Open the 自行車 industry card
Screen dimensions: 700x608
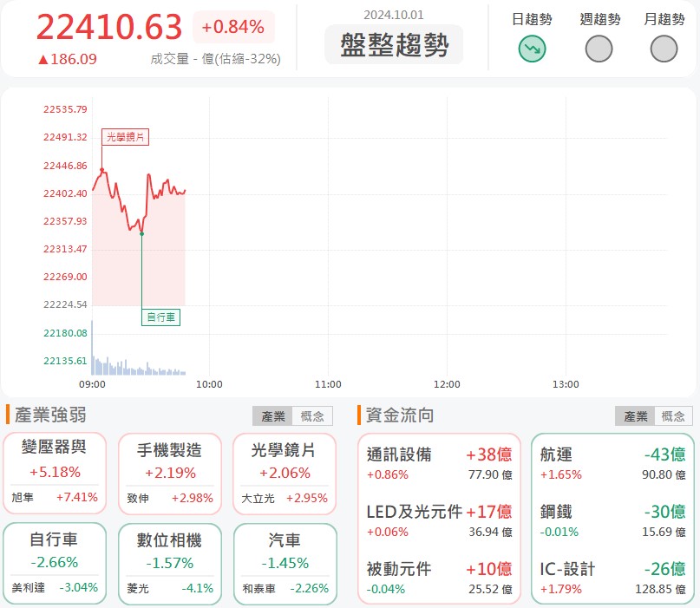(x=55, y=564)
